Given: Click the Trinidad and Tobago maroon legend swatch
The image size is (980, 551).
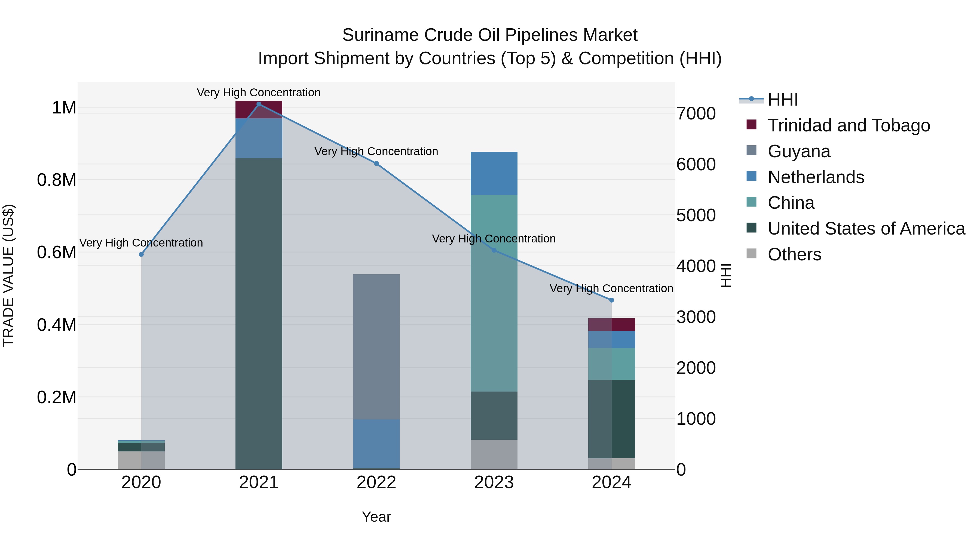Looking at the screenshot, I should pyautogui.click(x=751, y=124).
